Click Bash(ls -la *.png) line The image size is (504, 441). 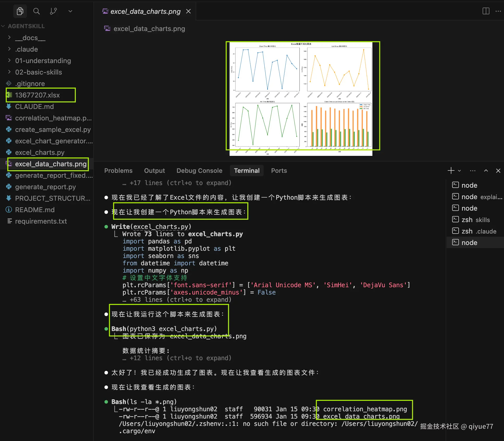pos(144,402)
